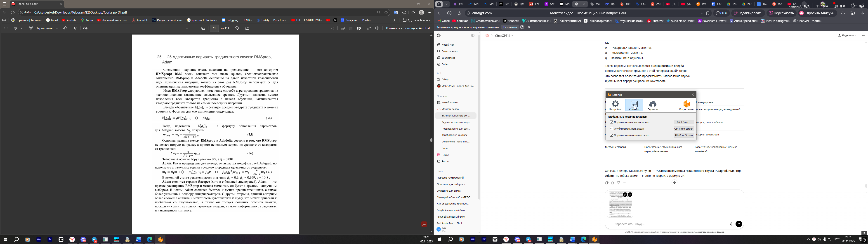Image resolution: width=868 pixels, height=244 pixels.
Task: Open the Серверы tab in Settings
Action: point(653,105)
